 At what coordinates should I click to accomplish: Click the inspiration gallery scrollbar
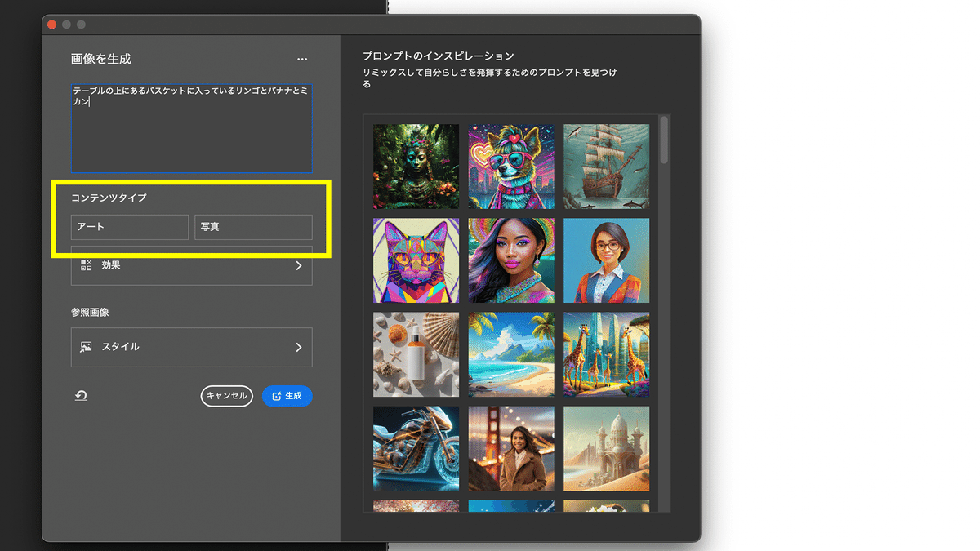click(665, 140)
